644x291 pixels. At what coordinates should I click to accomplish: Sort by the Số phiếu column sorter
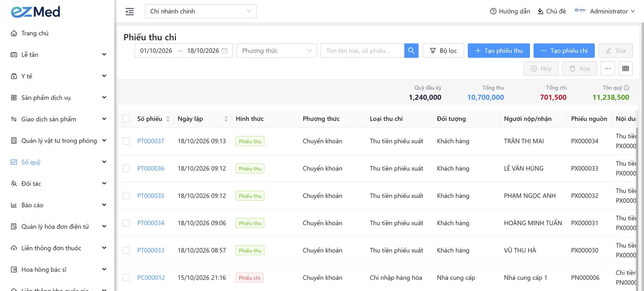(168, 119)
